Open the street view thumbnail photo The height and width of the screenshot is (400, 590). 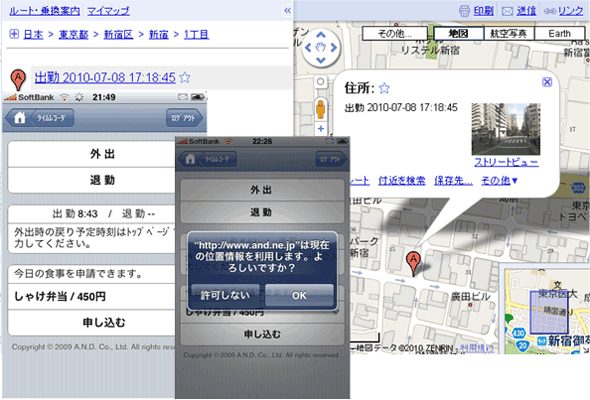(506, 129)
